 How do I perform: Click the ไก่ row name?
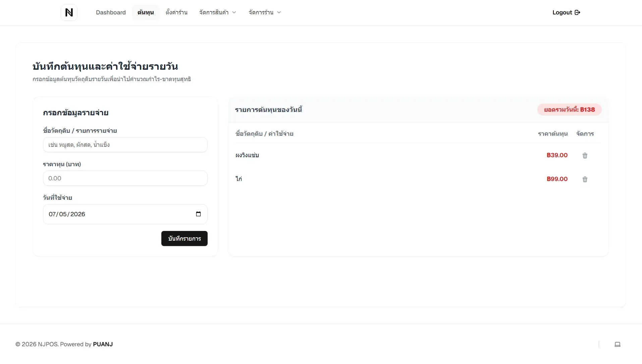click(239, 179)
